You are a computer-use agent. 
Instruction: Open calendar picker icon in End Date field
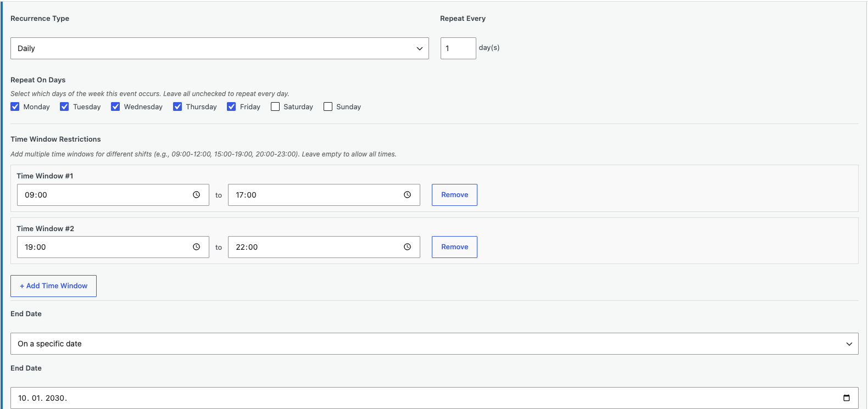(847, 398)
